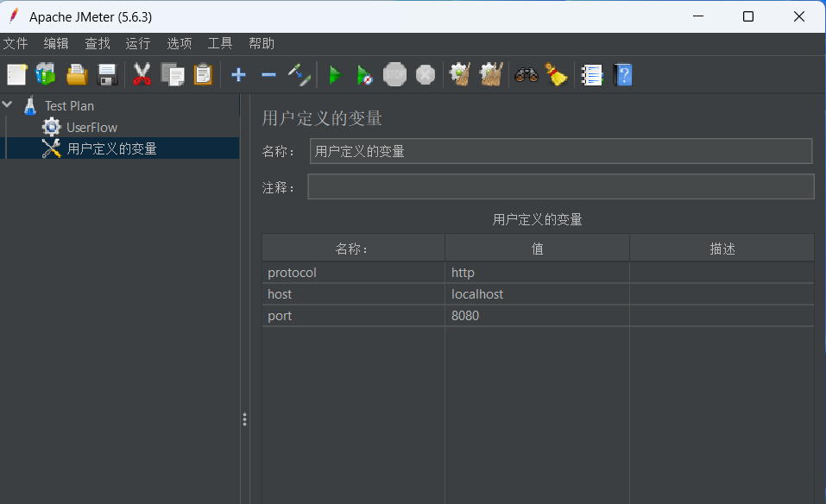This screenshot has width=826, height=504.
Task: Open the 工具 menu
Action: pyautogui.click(x=220, y=43)
